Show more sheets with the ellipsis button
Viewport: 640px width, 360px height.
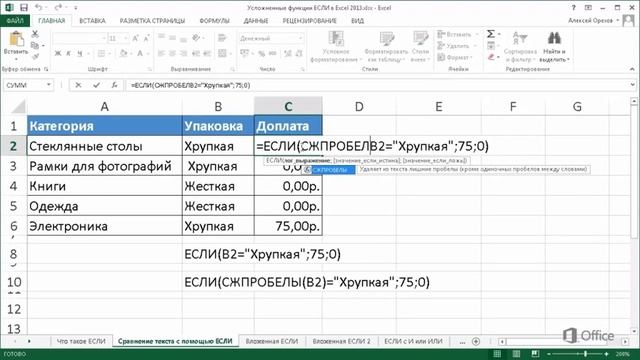tap(462, 342)
